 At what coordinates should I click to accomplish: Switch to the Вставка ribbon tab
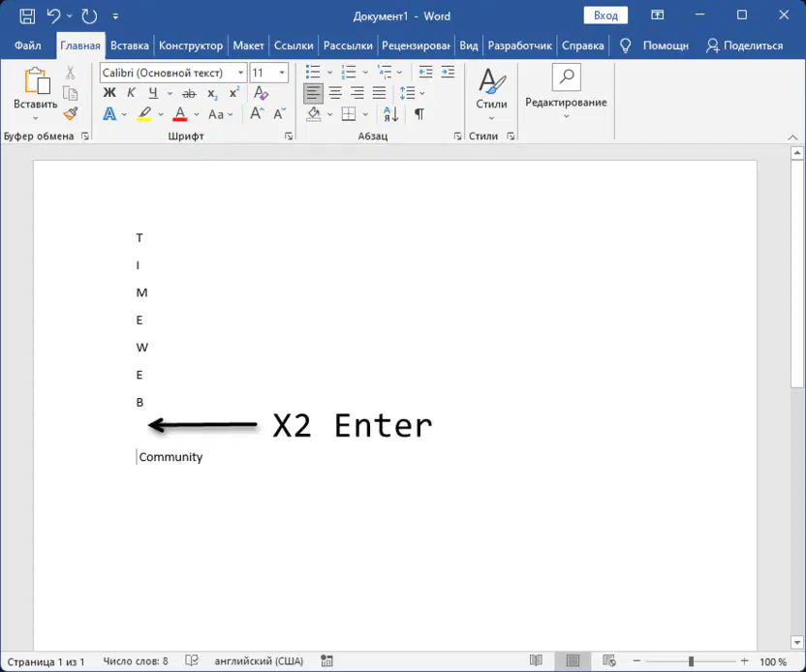click(130, 46)
